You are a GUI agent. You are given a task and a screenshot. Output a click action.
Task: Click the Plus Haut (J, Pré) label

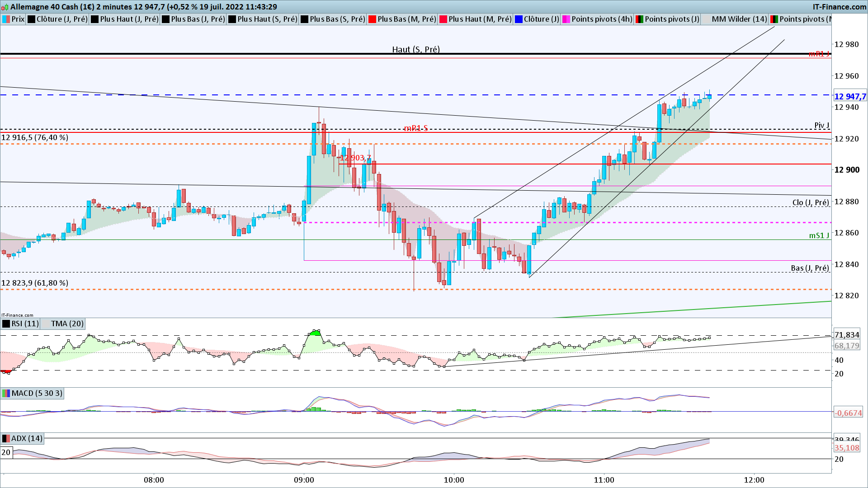coord(129,19)
